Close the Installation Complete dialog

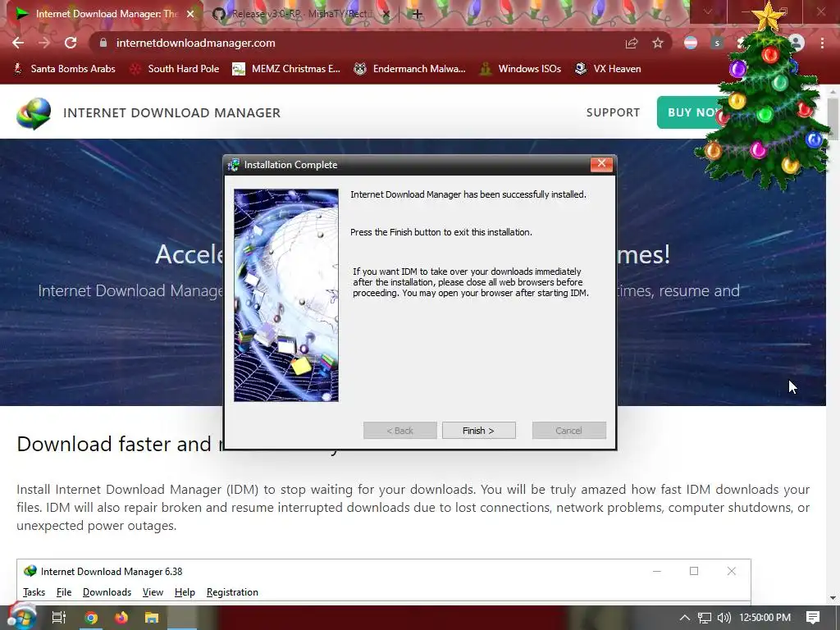click(601, 164)
